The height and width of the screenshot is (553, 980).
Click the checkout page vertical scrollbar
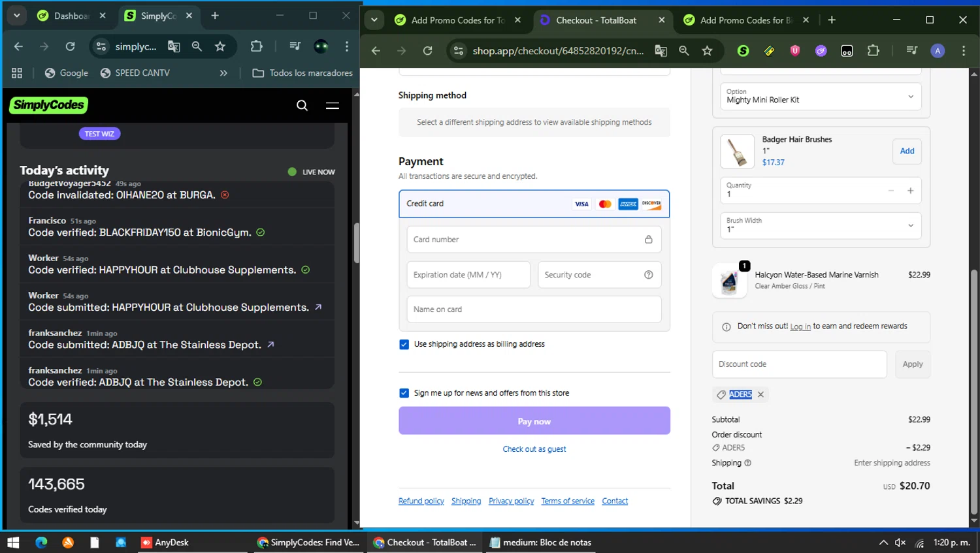click(974, 393)
